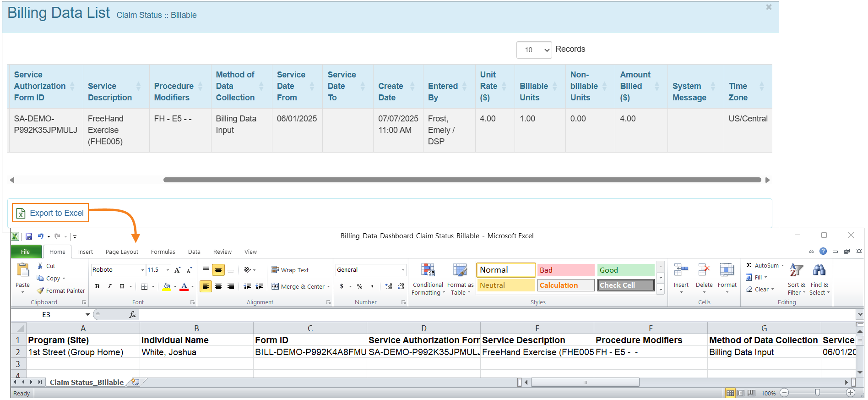Open the font name Roboto dropdown

(x=142, y=270)
